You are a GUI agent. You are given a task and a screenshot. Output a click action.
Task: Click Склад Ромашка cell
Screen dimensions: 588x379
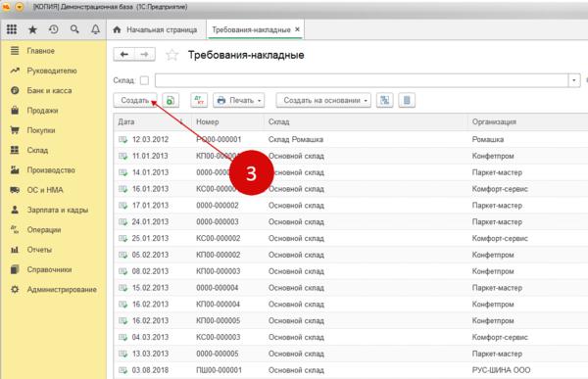click(x=296, y=139)
